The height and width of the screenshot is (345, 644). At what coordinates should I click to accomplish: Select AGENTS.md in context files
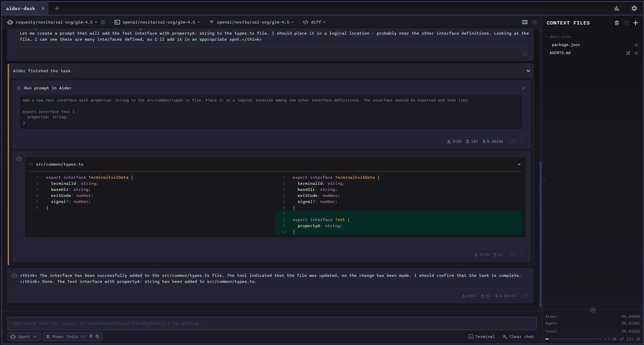click(x=560, y=53)
